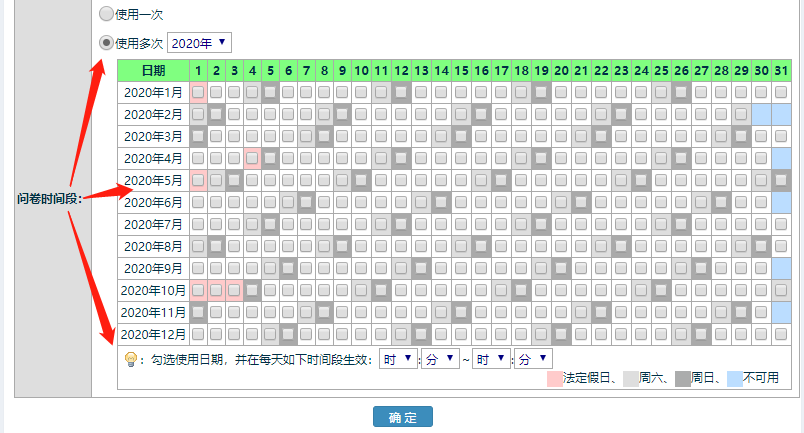Click the pink 法定假日 legend swatch
The height and width of the screenshot is (433, 804).
[x=555, y=379]
